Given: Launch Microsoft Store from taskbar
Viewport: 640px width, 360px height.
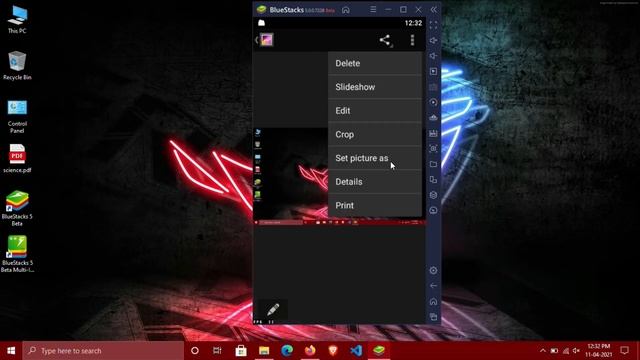Looking at the screenshot, I should [x=241, y=351].
